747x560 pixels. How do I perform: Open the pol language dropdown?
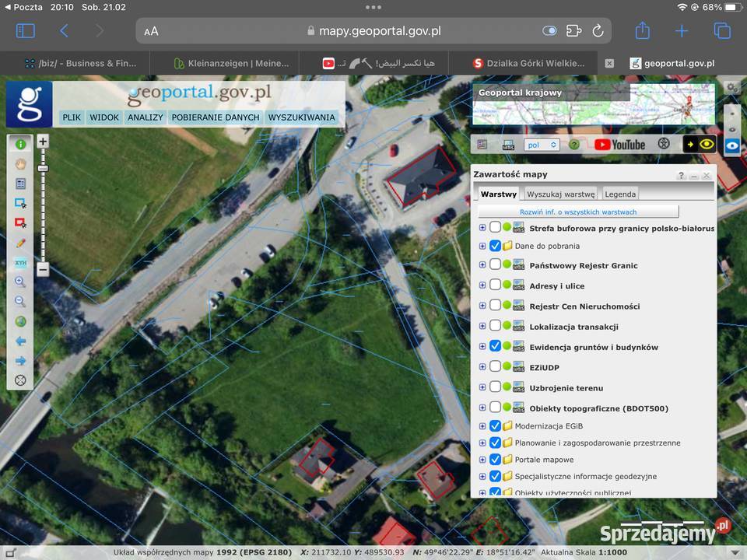[542, 145]
